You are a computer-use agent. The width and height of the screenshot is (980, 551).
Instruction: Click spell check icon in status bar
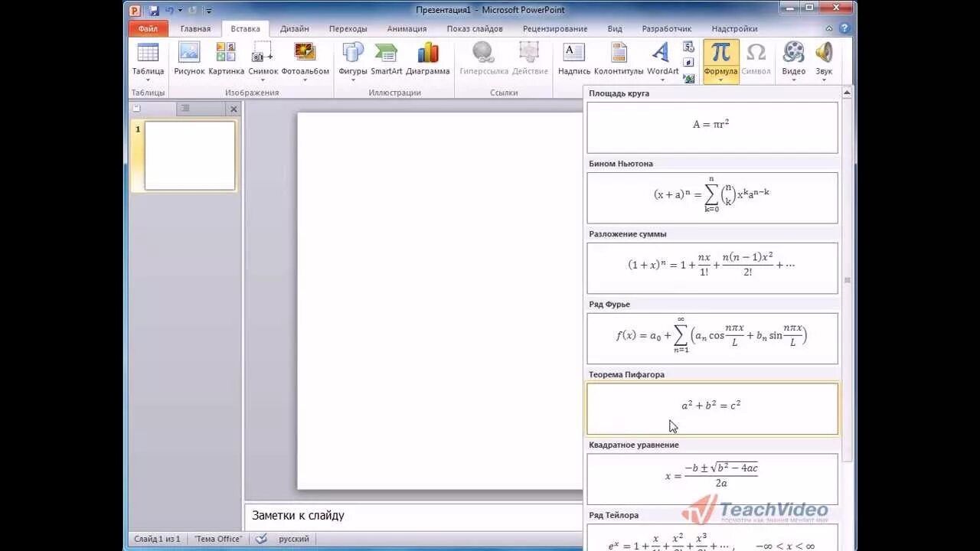click(x=261, y=539)
